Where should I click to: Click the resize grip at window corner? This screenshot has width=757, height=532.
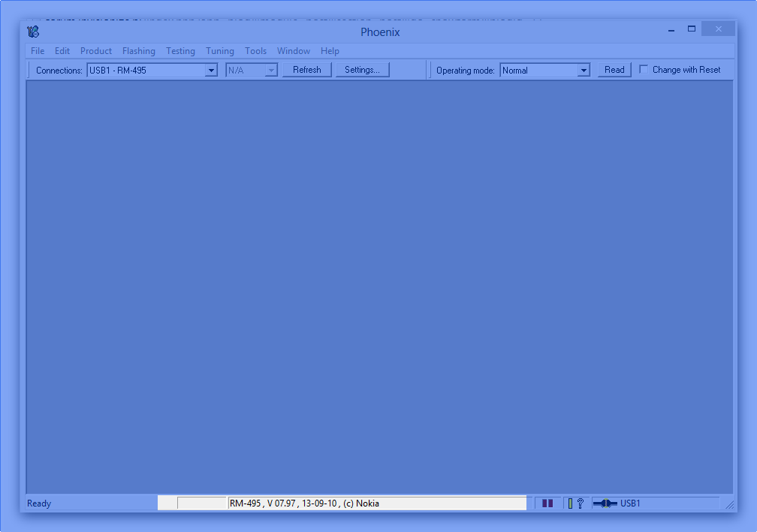click(730, 505)
